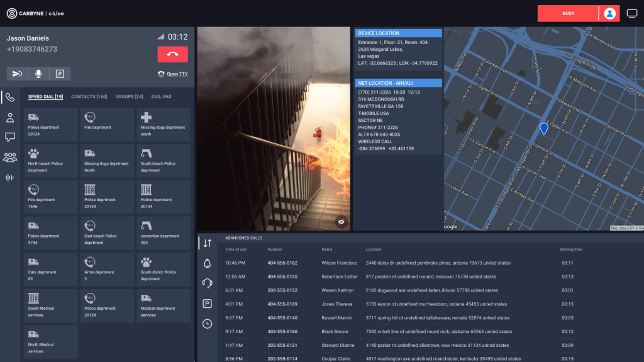Call Cats deprtment 89 speed dial
The width and height of the screenshot is (644, 362).
tap(51, 269)
